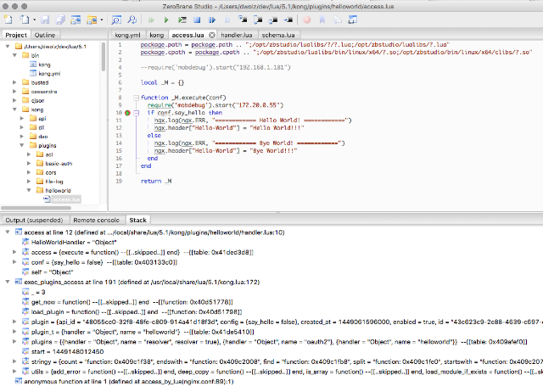This screenshot has height=392, width=543.
Task: Collapse the 'access at line 12' stack frame
Action: coord(8,232)
